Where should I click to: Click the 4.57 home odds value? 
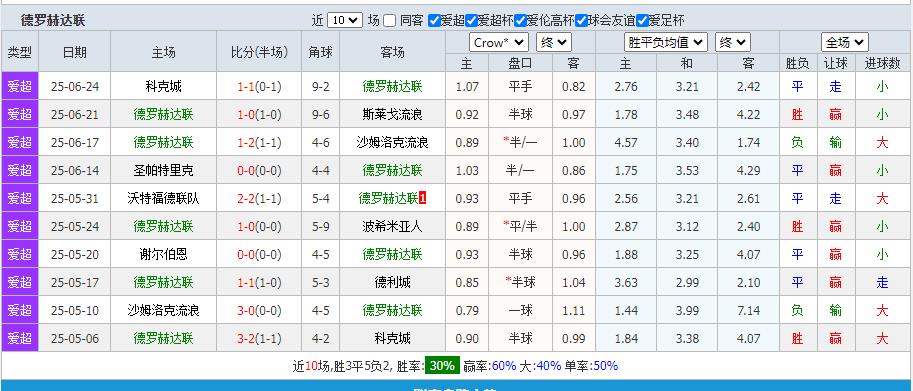tap(626, 143)
